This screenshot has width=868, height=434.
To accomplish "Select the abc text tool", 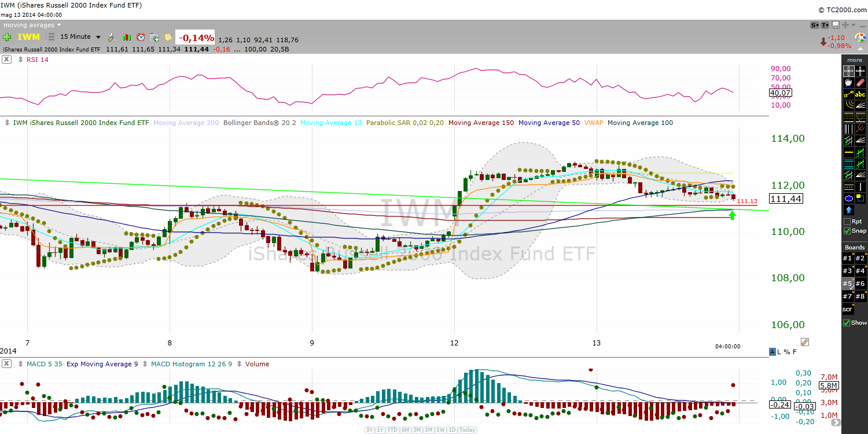I will coord(860,94).
